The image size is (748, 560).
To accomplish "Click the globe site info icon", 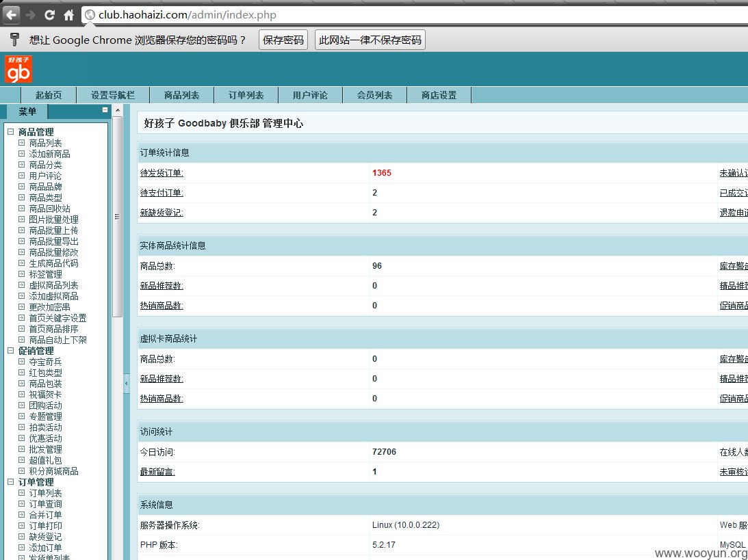I will coord(90,15).
